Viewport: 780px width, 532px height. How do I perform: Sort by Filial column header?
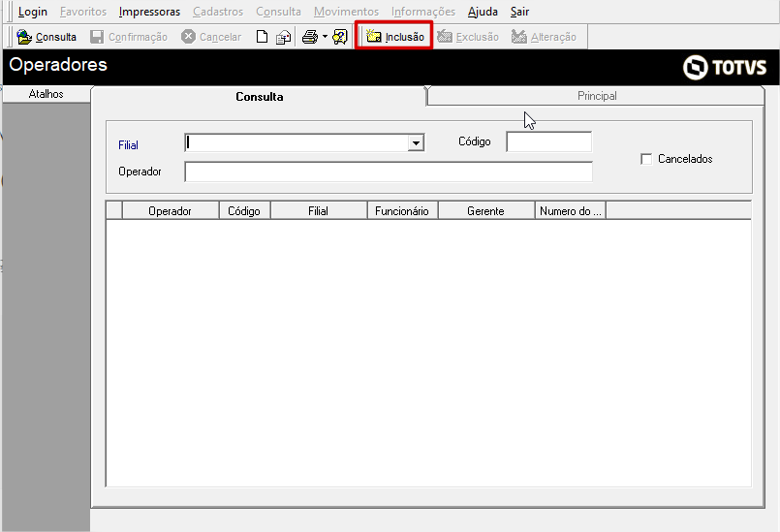(x=319, y=211)
